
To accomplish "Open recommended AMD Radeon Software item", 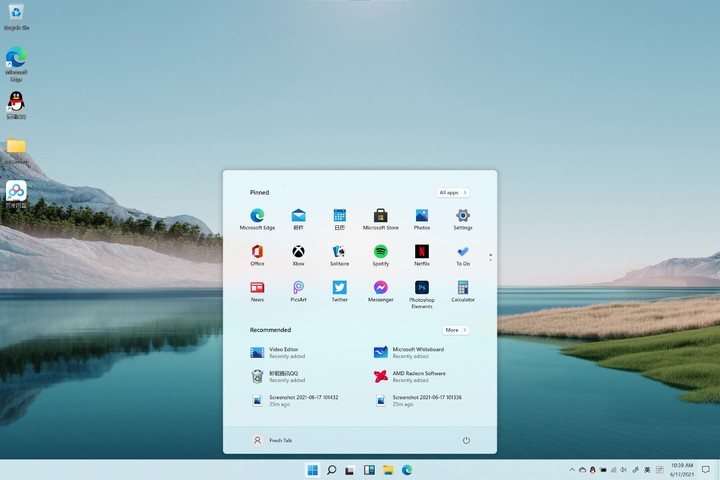I will tap(410, 376).
